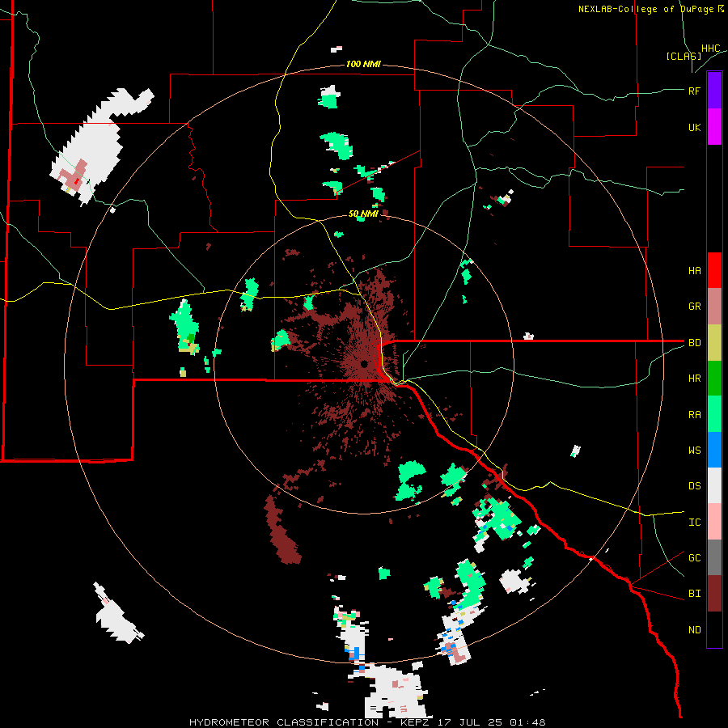Click the IC legend label
Viewport: 728px width, 728px height.
(695, 523)
